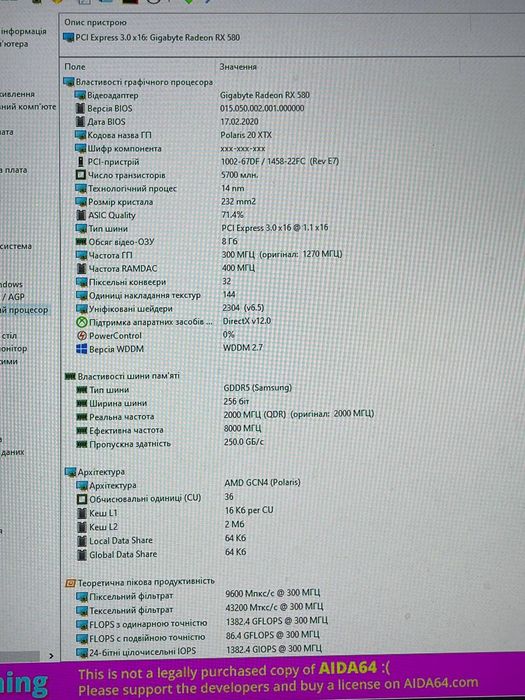Screen dimensions: 525x700
Task: Click the icon beside Піксельний фільтрат
Action: click(x=82, y=596)
